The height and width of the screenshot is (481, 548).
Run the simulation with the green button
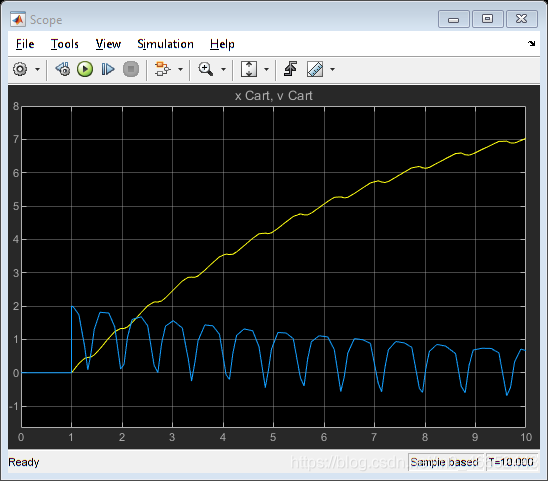pyautogui.click(x=85, y=69)
